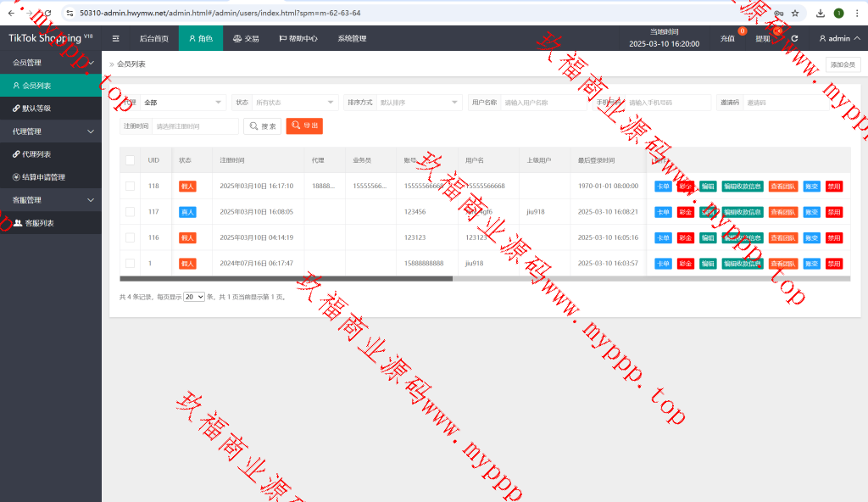Open browser three-dot menu

[856, 13]
